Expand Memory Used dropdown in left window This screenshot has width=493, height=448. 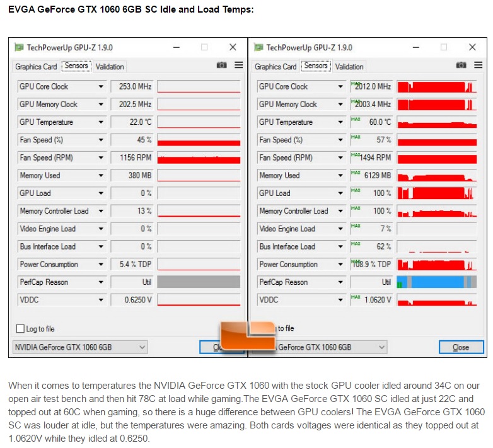coord(101,175)
